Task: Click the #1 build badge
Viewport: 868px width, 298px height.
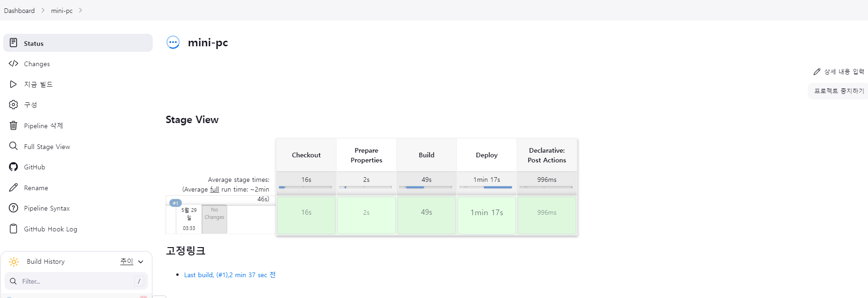Action: (x=175, y=203)
